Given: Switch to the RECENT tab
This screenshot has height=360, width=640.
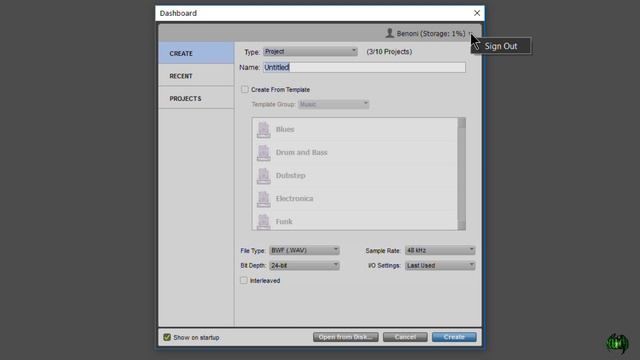Looking at the screenshot, I should pos(196,76).
